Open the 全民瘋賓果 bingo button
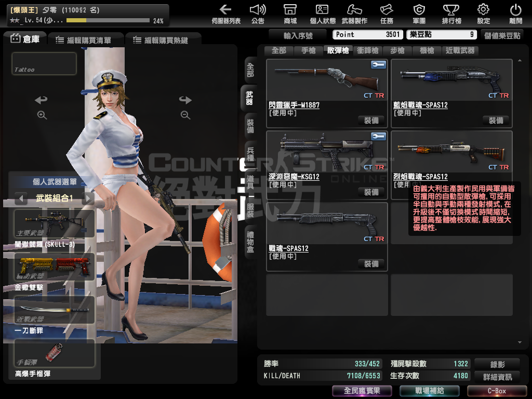The width and height of the screenshot is (532, 399). [x=362, y=391]
